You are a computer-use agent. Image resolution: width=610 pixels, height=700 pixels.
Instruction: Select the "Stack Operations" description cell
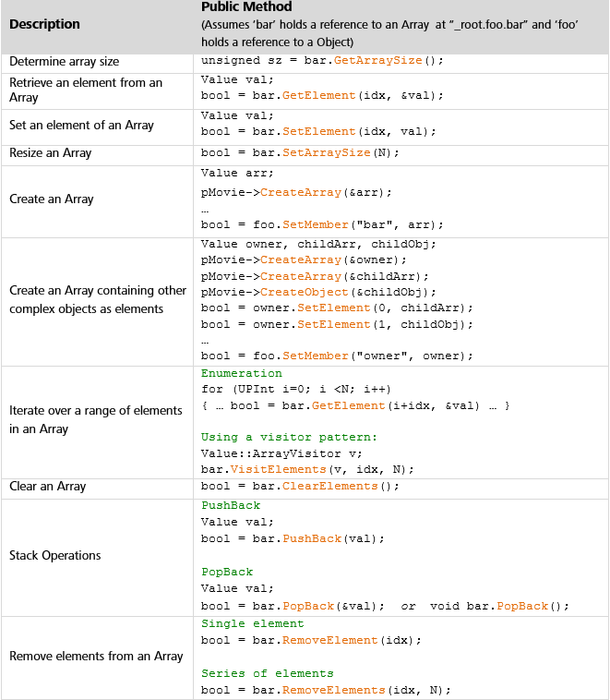[55, 555]
